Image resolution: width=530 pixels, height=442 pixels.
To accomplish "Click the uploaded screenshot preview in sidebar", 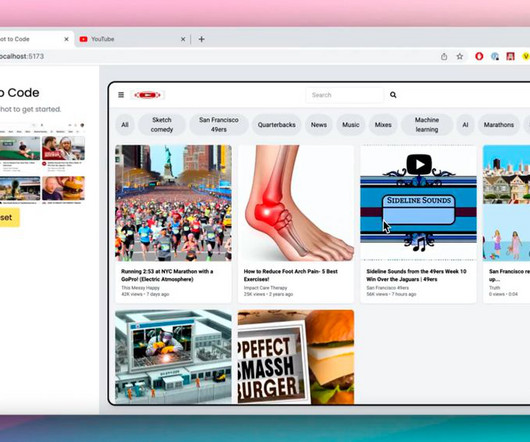I will (42, 164).
